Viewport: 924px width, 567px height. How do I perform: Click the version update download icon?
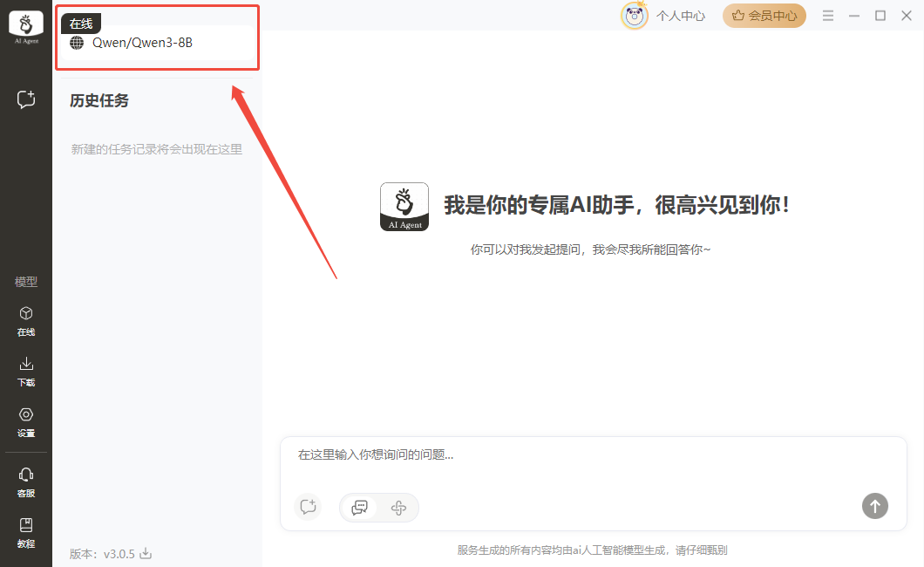point(146,553)
